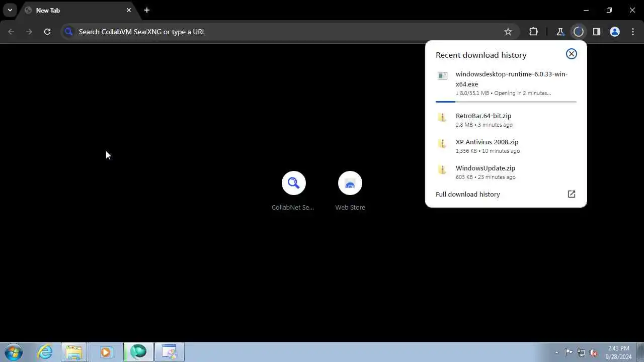Click the XP Antivirus zip file icon
This screenshot has height=362, width=644.
442,144
